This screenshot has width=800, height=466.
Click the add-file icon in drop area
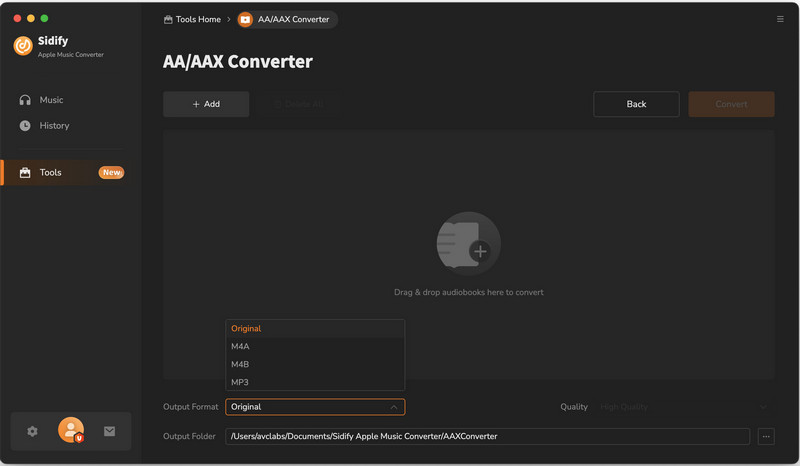tap(468, 244)
